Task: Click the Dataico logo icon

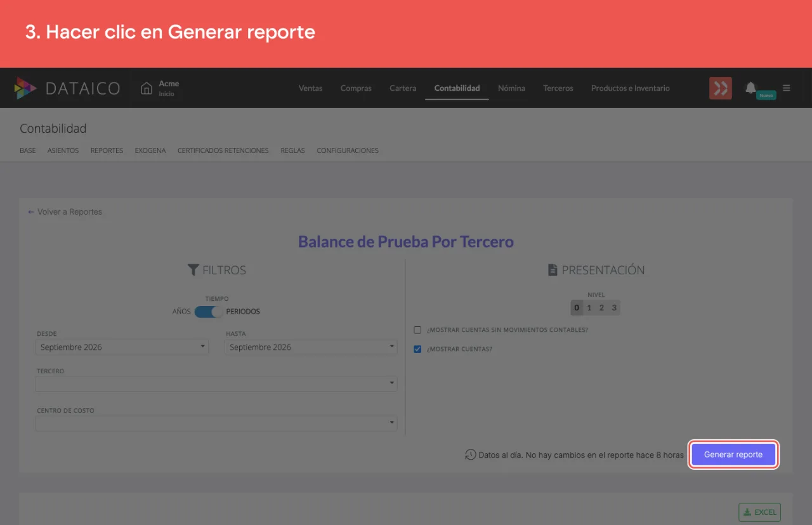Action: tap(25, 88)
